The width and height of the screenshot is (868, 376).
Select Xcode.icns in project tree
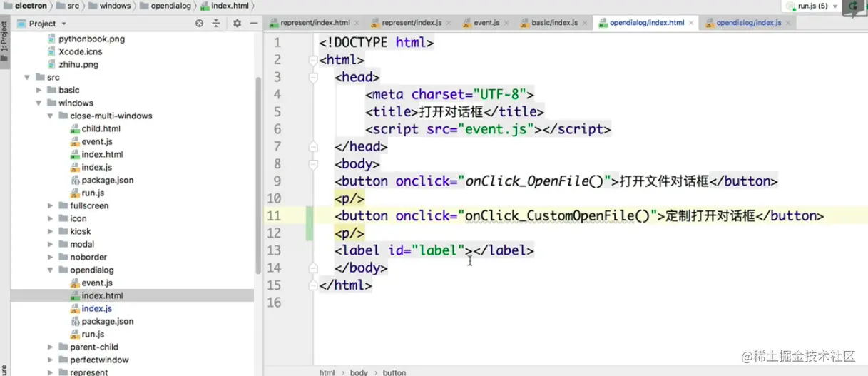[80, 51]
